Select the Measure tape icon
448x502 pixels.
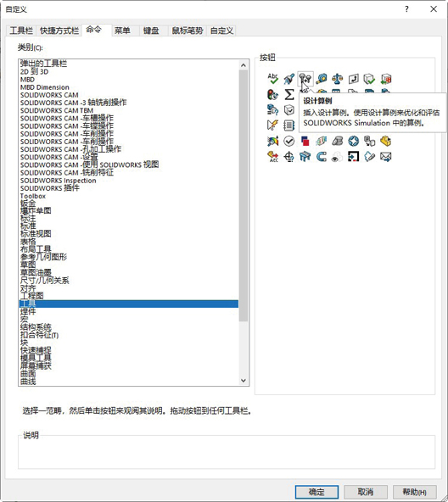(x=322, y=79)
